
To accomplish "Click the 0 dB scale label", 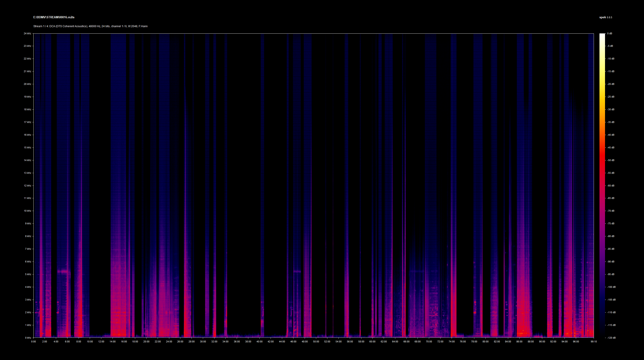I will coord(609,33).
